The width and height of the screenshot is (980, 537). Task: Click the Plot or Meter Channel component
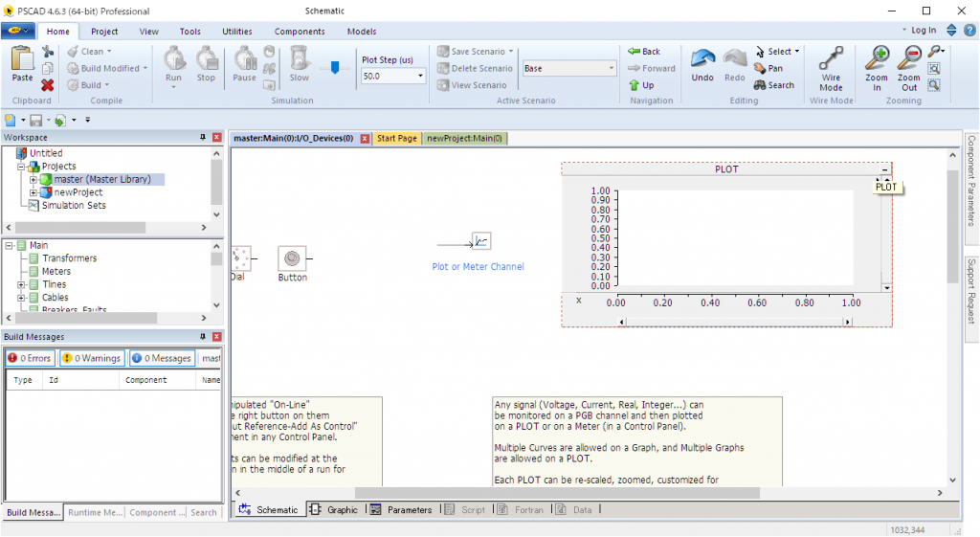pyautogui.click(x=481, y=241)
